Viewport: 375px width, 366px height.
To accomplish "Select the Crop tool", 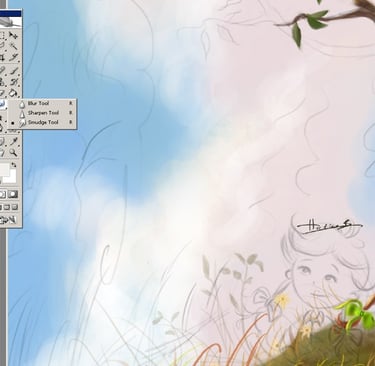I will tap(3, 58).
